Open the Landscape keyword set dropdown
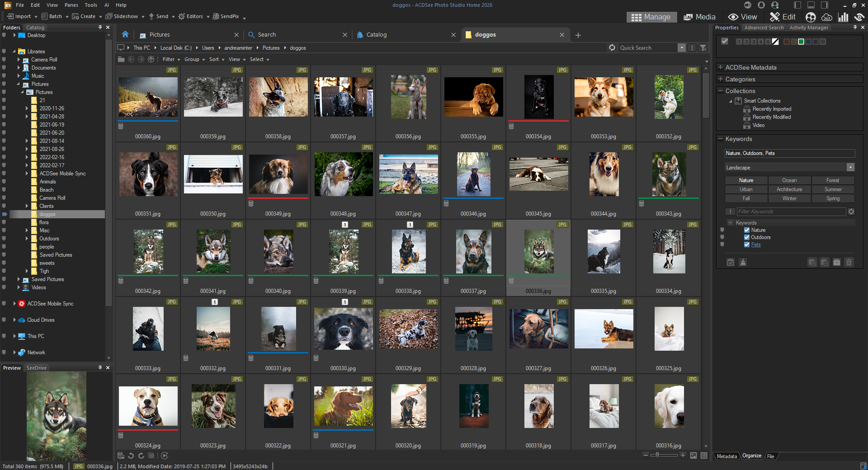Screen dimensions: 868x470 click(850, 168)
